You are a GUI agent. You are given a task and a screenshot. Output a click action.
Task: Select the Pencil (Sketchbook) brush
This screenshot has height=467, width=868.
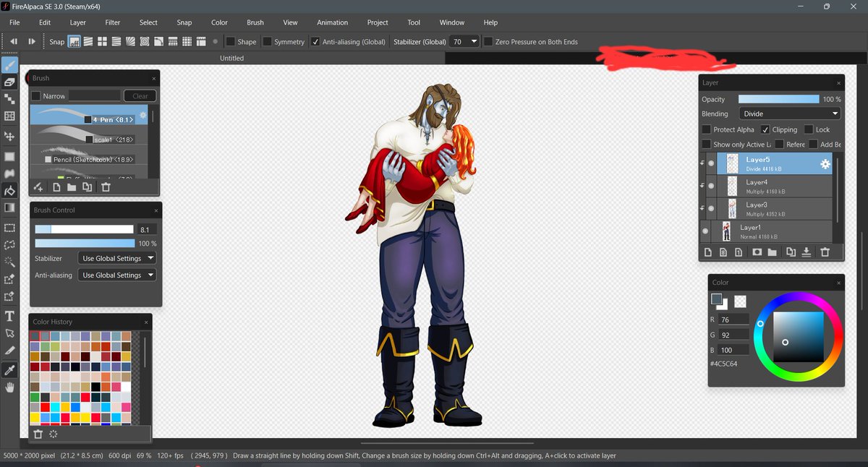point(90,156)
